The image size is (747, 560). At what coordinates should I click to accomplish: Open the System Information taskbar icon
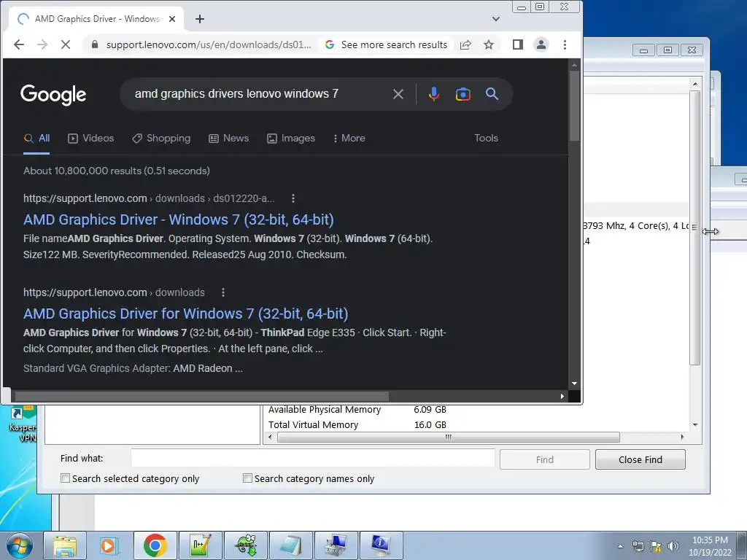(381, 545)
